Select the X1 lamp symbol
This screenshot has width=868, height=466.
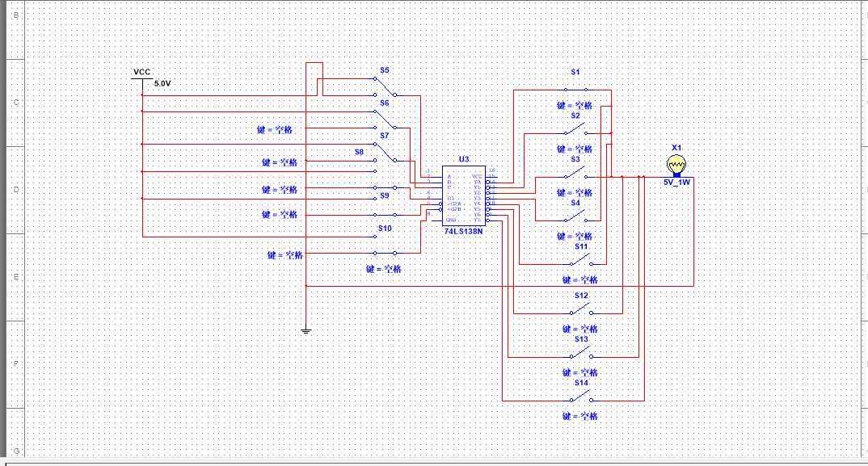pos(676,166)
